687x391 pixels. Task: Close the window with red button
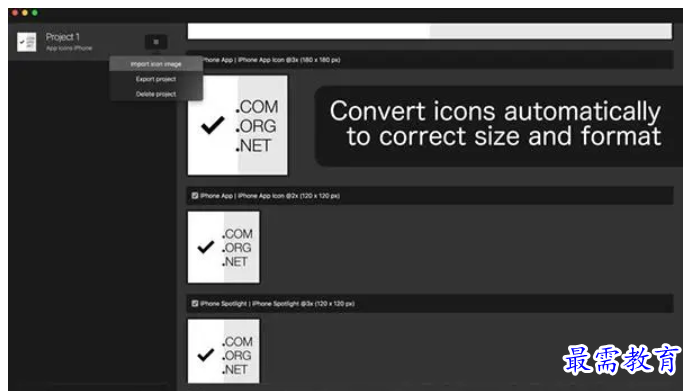14,13
